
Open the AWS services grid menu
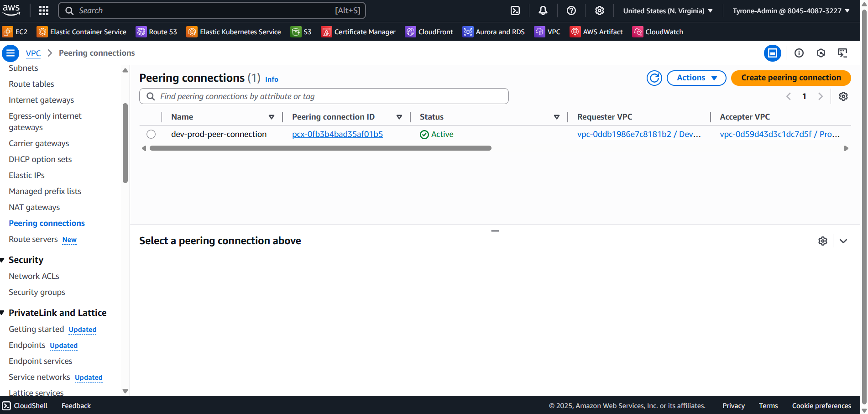click(x=43, y=10)
